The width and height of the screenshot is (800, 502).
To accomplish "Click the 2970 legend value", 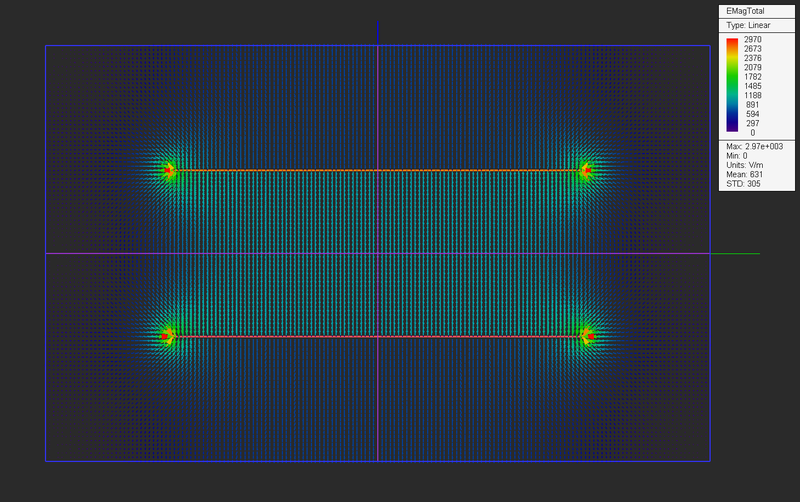I will pyautogui.click(x=753, y=39).
